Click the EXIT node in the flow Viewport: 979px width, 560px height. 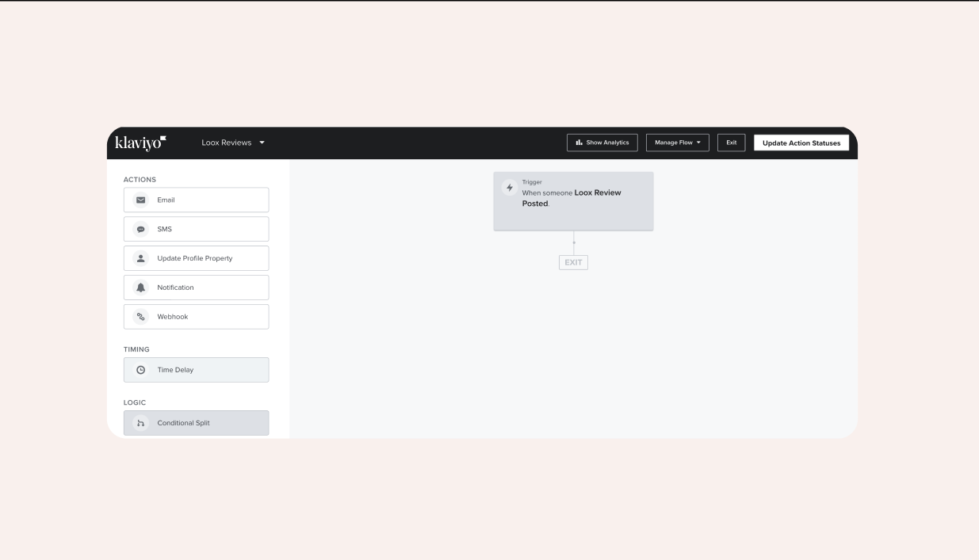coord(573,262)
